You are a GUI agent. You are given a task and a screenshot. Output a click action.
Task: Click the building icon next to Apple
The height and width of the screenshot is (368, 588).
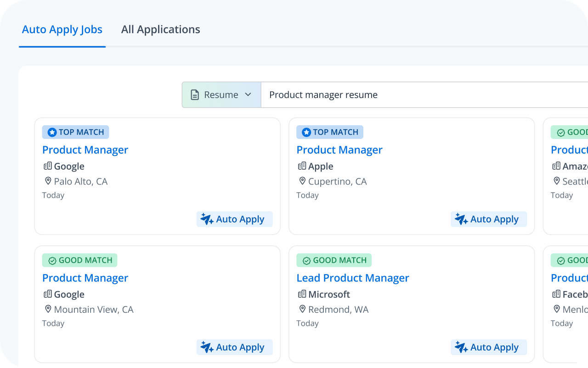tap(302, 166)
